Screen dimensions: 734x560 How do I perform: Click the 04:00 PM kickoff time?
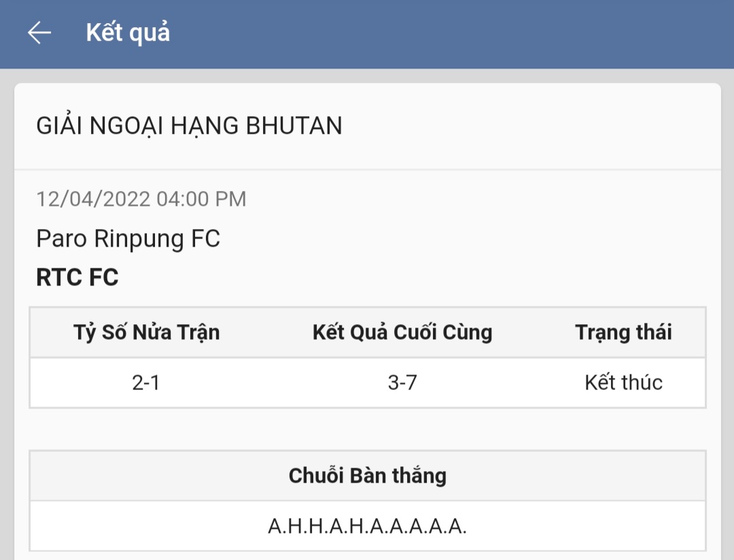click(x=201, y=199)
